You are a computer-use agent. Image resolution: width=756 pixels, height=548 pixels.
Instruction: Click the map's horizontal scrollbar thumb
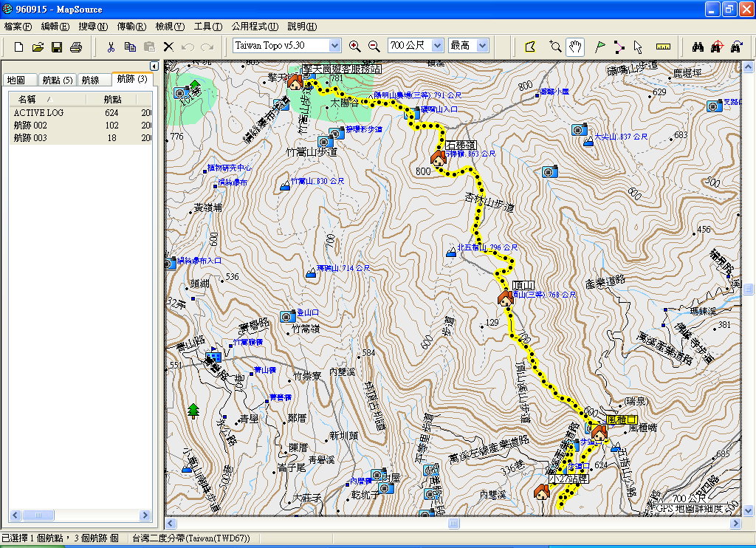pyautogui.click(x=454, y=524)
